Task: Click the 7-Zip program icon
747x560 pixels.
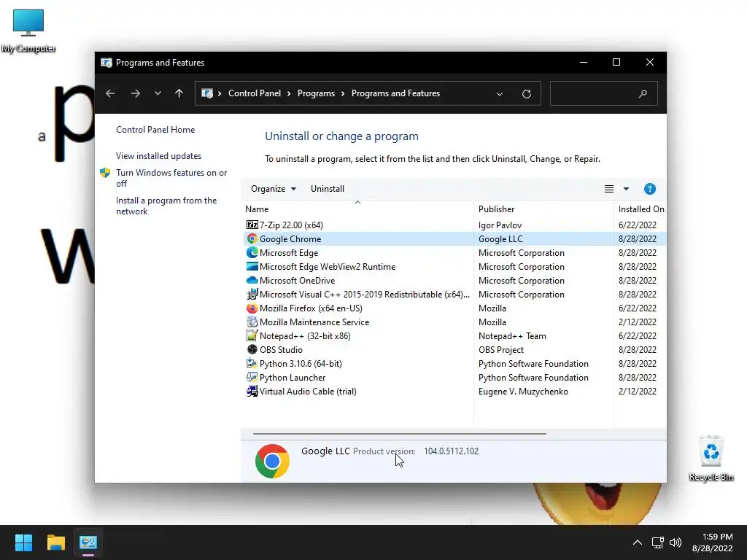Action: (x=252, y=225)
